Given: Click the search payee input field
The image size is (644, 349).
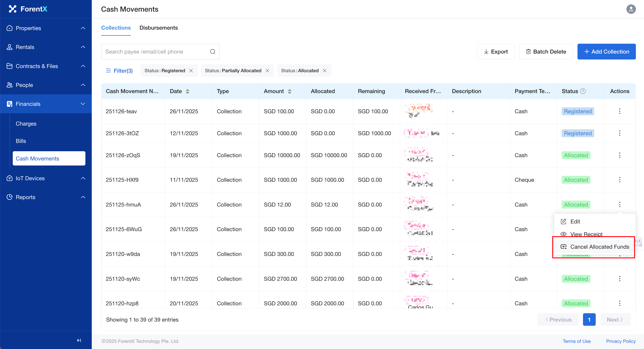Looking at the screenshot, I should pos(155,52).
